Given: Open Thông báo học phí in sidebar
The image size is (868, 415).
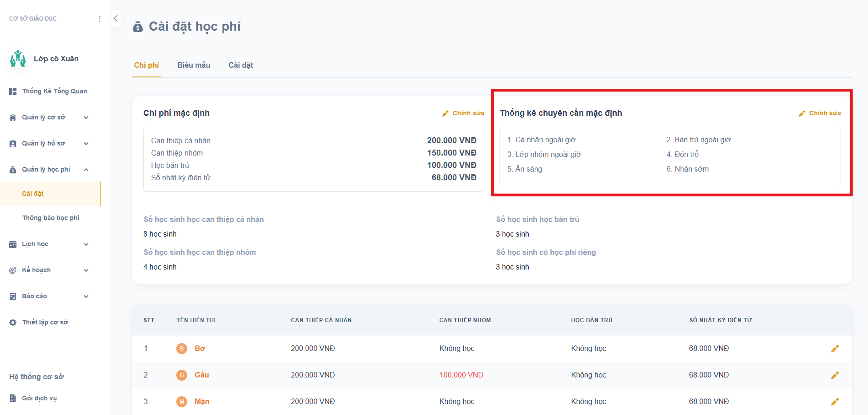Looking at the screenshot, I should [x=51, y=218].
